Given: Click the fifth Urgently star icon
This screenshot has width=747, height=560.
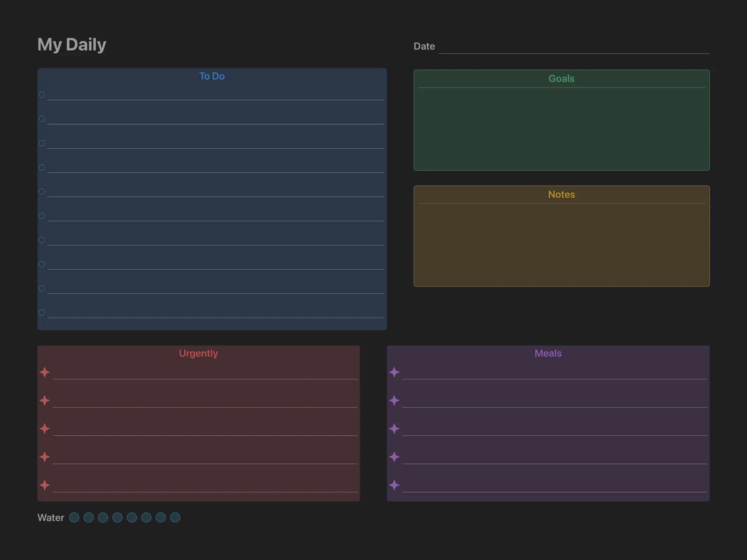Looking at the screenshot, I should tap(45, 485).
